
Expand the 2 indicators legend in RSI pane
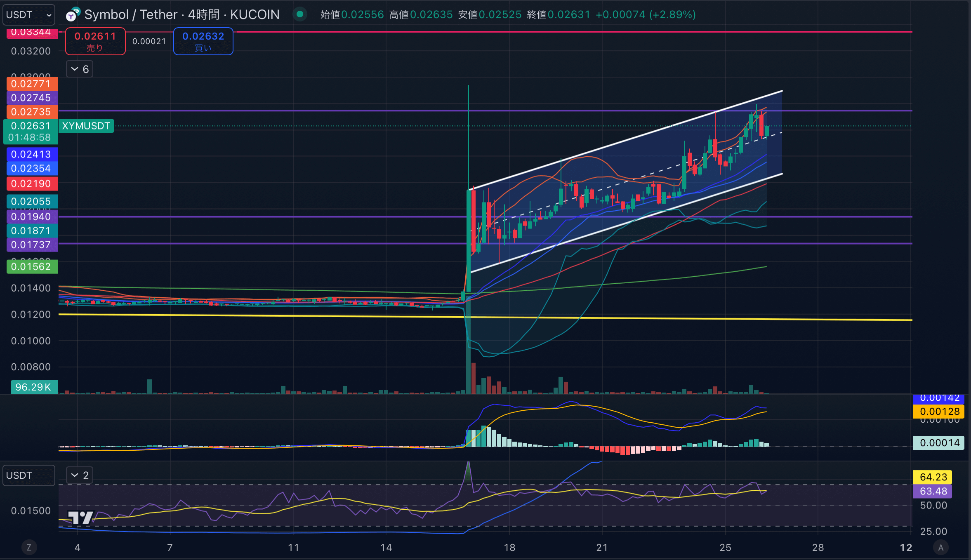point(80,475)
